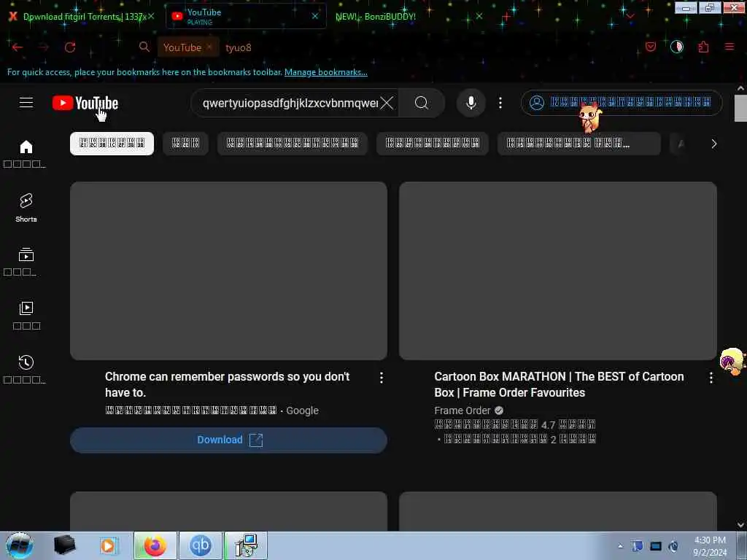Click the YouTube logo
The height and width of the screenshot is (560, 747).
[x=85, y=103]
